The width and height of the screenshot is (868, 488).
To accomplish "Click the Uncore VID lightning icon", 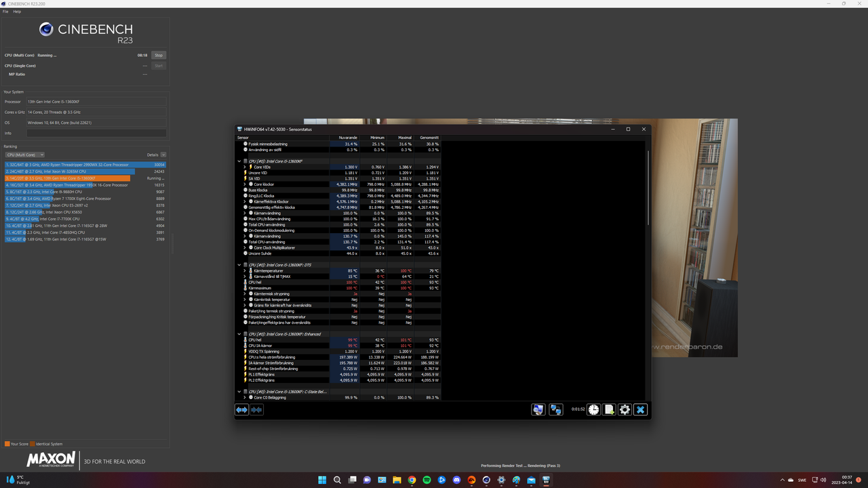I will click(x=245, y=173).
